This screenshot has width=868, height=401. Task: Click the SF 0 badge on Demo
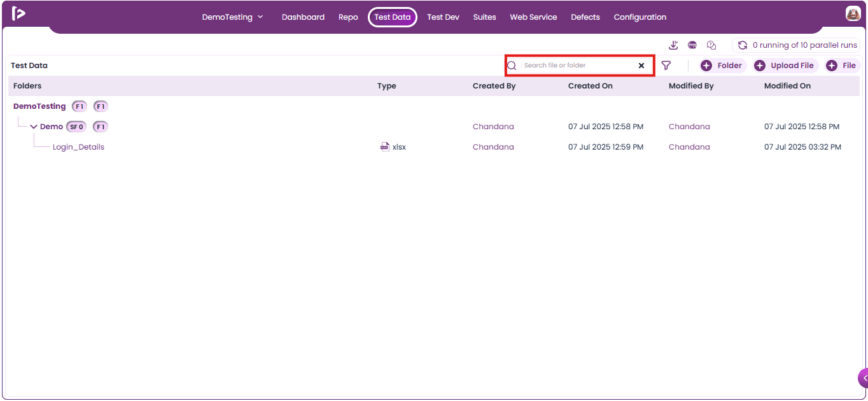click(x=76, y=127)
